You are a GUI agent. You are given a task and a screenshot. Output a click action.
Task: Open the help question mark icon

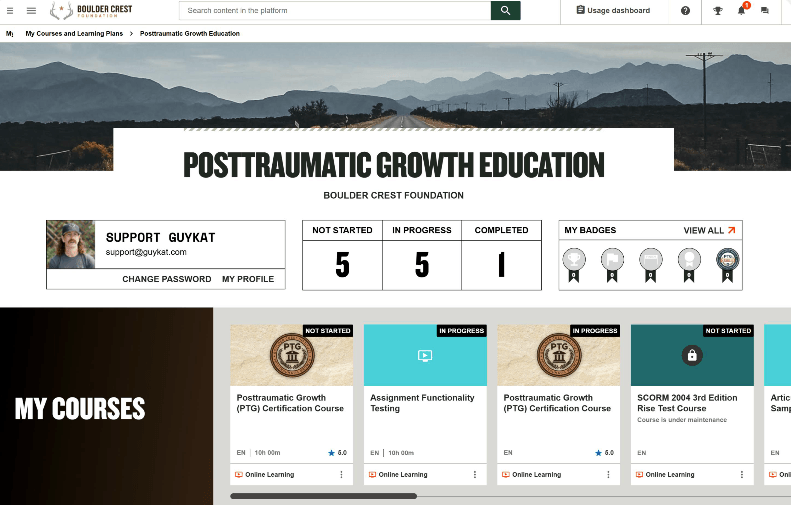tap(685, 11)
